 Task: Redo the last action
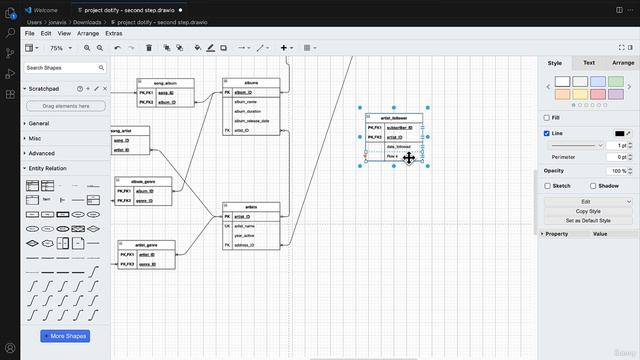pyautogui.click(x=131, y=48)
